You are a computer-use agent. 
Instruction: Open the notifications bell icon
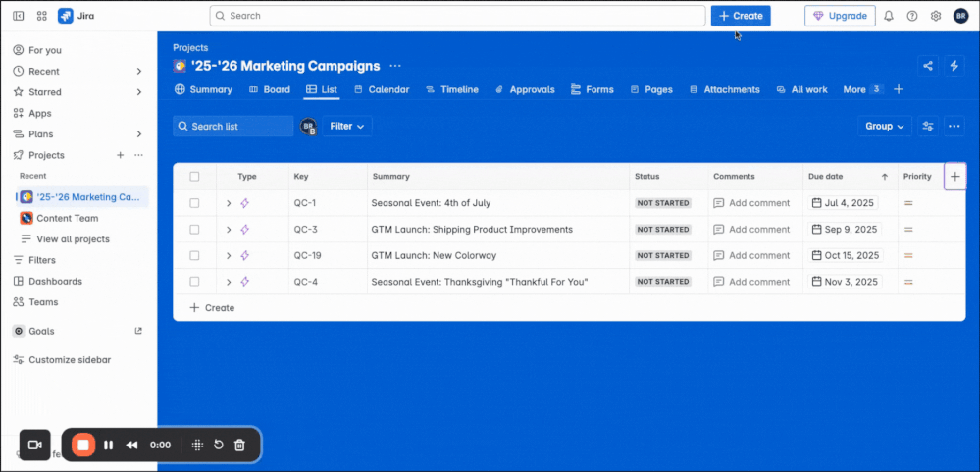coord(889,16)
